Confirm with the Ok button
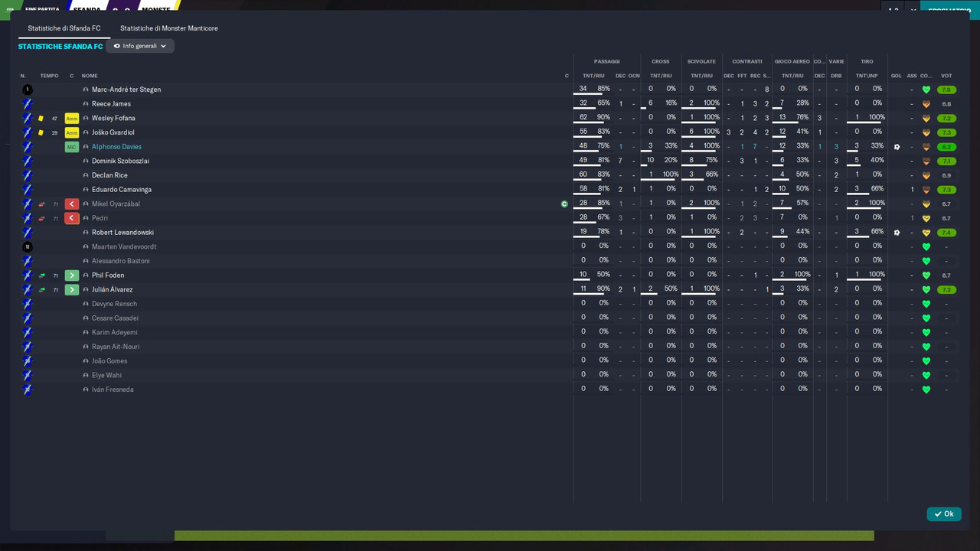The height and width of the screenshot is (551, 980). click(x=943, y=514)
